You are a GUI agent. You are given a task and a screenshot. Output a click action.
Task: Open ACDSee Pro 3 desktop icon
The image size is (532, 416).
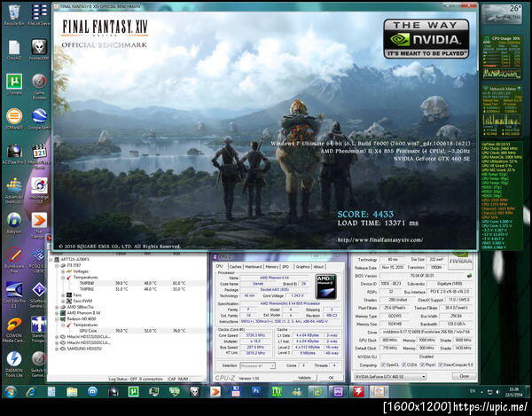(14, 154)
